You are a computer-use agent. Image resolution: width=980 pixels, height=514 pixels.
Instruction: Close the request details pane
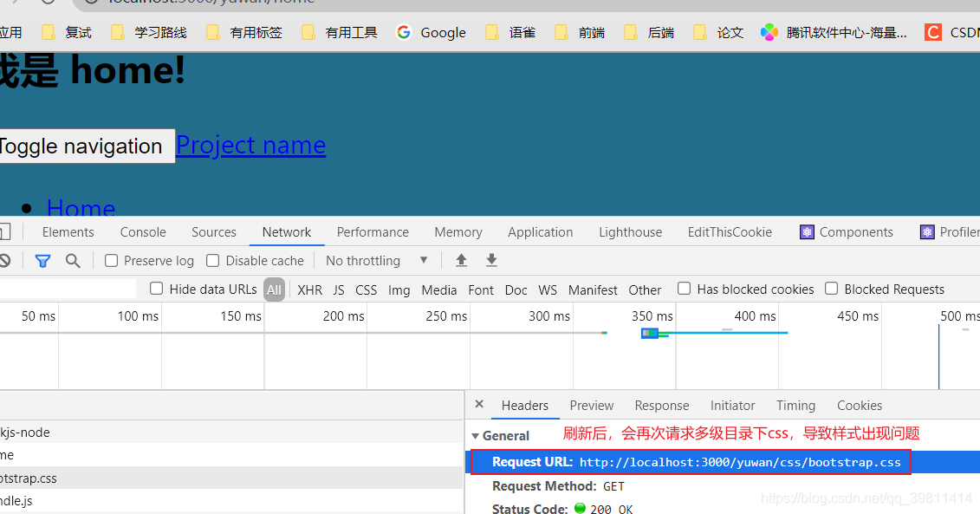[479, 404]
